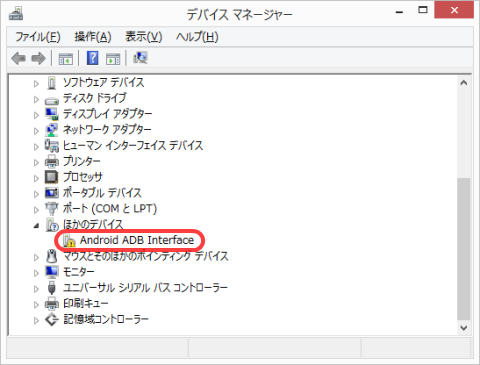Select the プロセッサ label
This screenshot has height=365, width=480.
pos(83,177)
